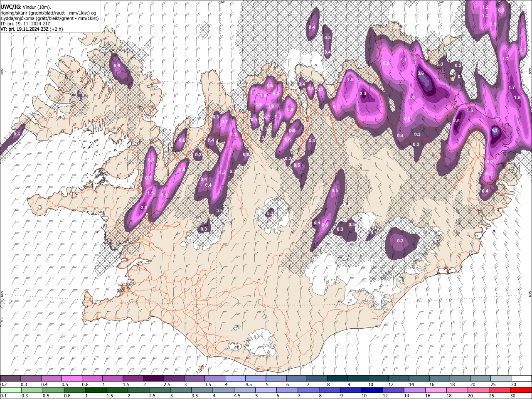Click the 2.6 precipitation value on the map

click(x=457, y=121)
